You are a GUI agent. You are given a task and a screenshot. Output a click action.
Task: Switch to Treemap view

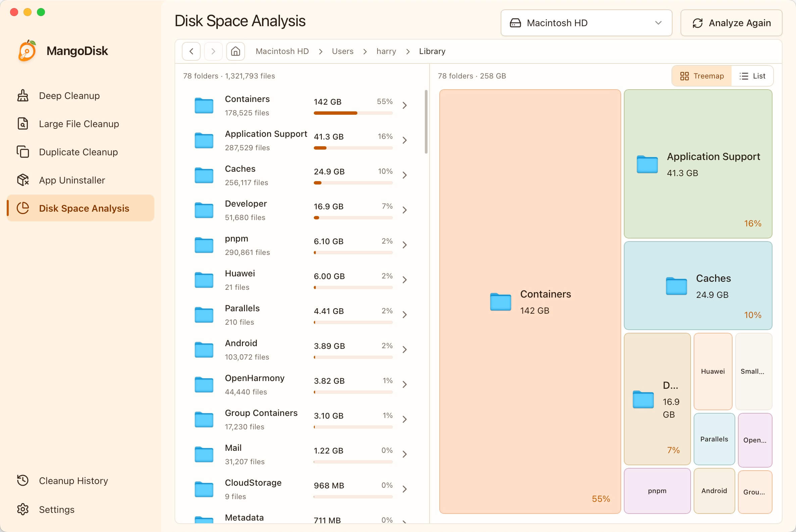702,76
